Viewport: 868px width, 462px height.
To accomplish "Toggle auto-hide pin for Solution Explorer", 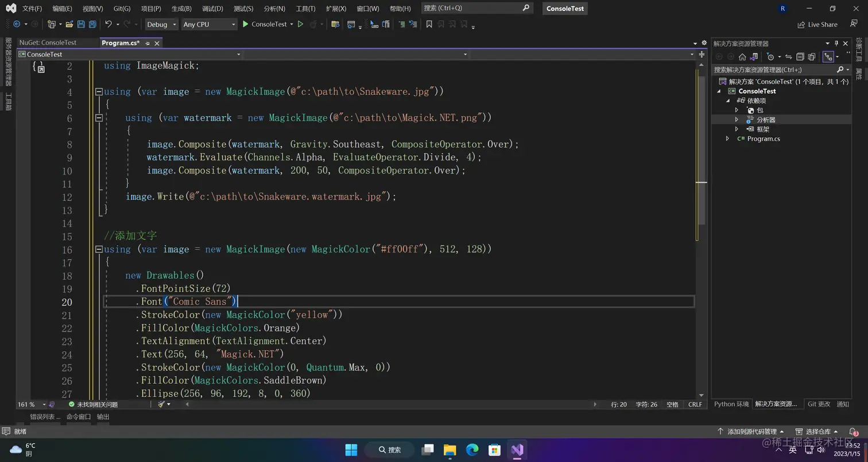I will coord(836,44).
